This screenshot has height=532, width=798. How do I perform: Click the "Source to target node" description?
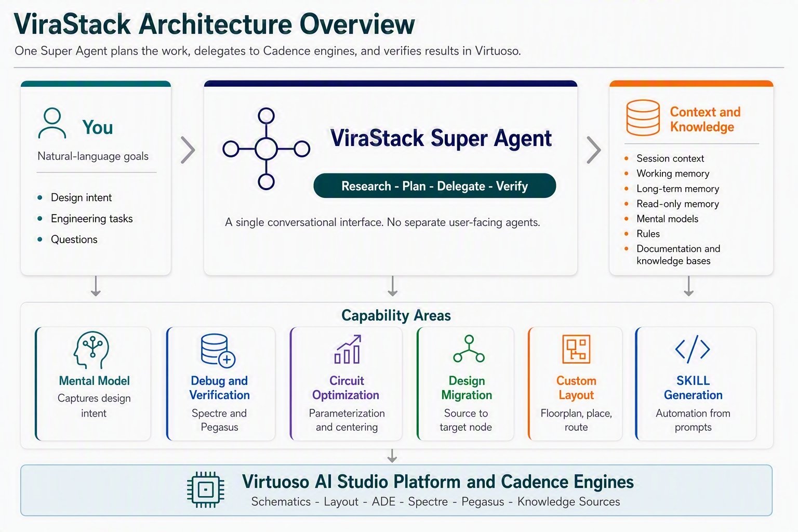466,420
